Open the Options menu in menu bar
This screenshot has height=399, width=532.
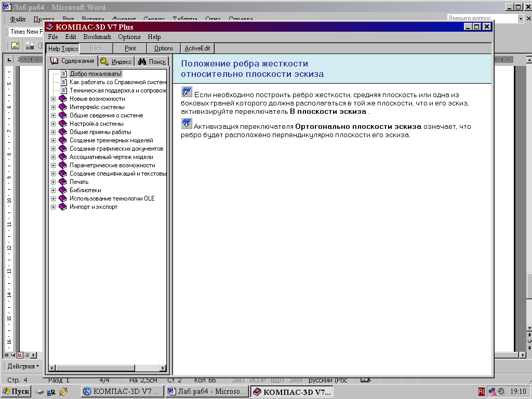coord(129,37)
